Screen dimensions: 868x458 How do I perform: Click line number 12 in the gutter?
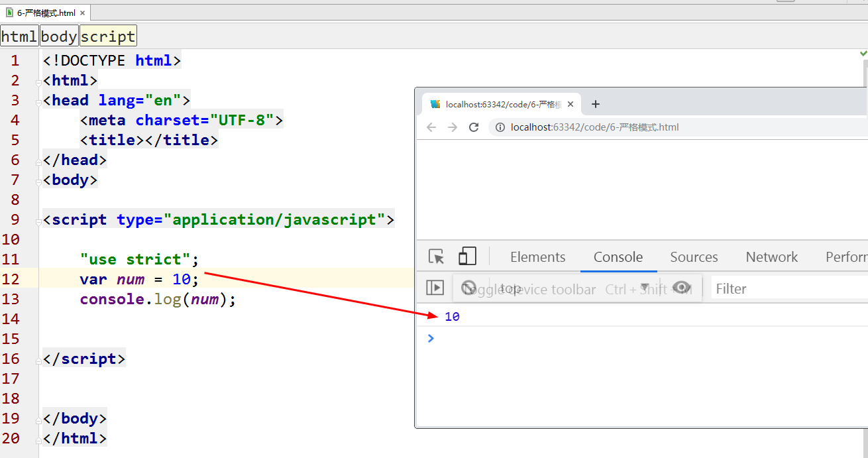pos(11,279)
